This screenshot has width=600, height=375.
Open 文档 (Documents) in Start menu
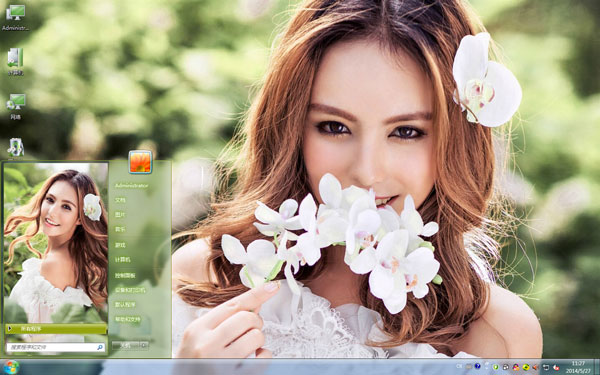coord(120,200)
